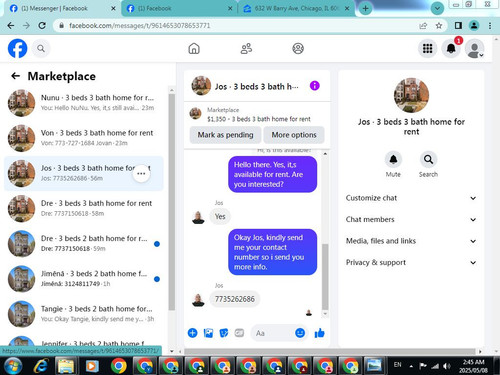Viewport: 500px width, 375px height.
Task: Reload the page in Chrome
Action: tap(42, 25)
